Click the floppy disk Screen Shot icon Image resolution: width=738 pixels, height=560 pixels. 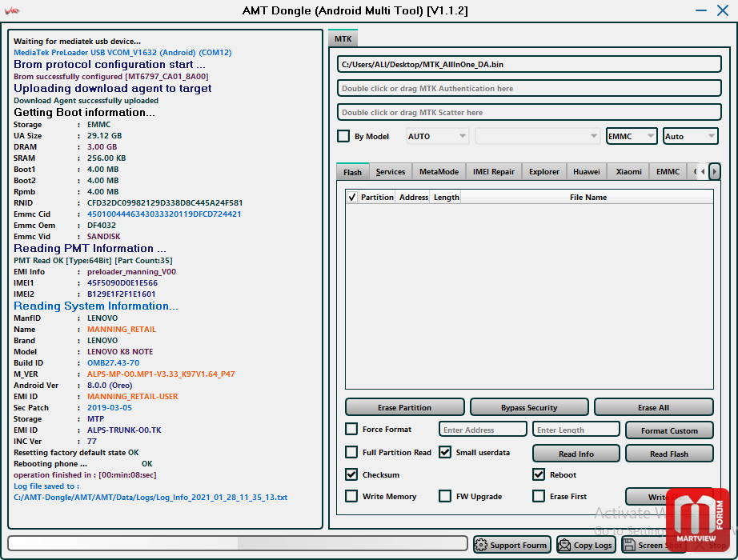coord(629,545)
